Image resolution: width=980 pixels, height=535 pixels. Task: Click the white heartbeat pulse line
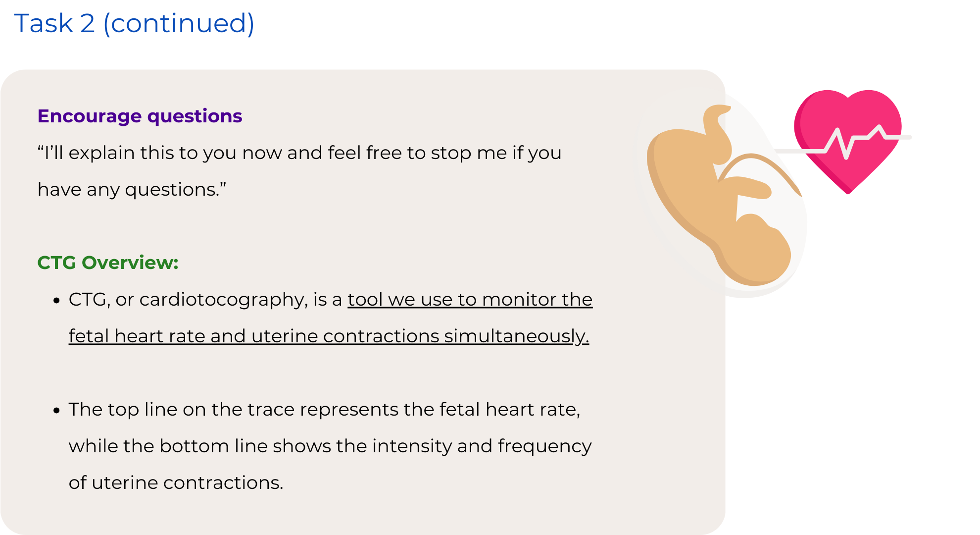[x=842, y=142]
